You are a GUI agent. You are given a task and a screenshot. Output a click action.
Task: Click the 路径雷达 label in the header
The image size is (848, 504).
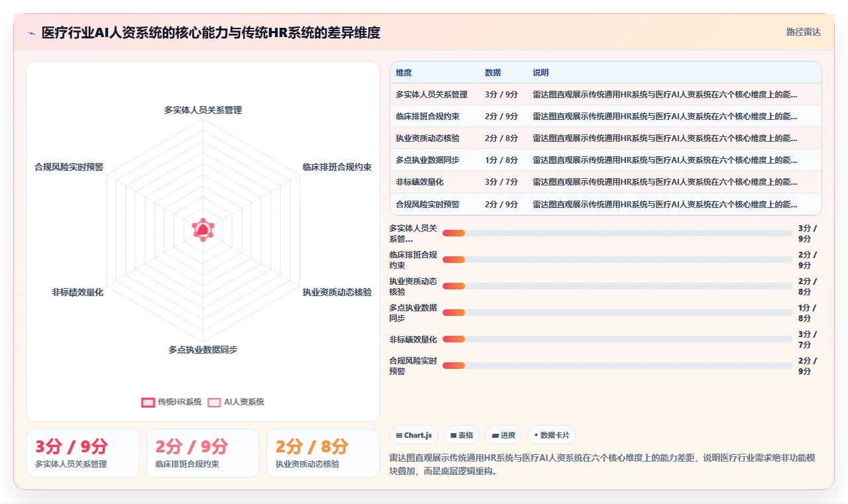pyautogui.click(x=803, y=32)
